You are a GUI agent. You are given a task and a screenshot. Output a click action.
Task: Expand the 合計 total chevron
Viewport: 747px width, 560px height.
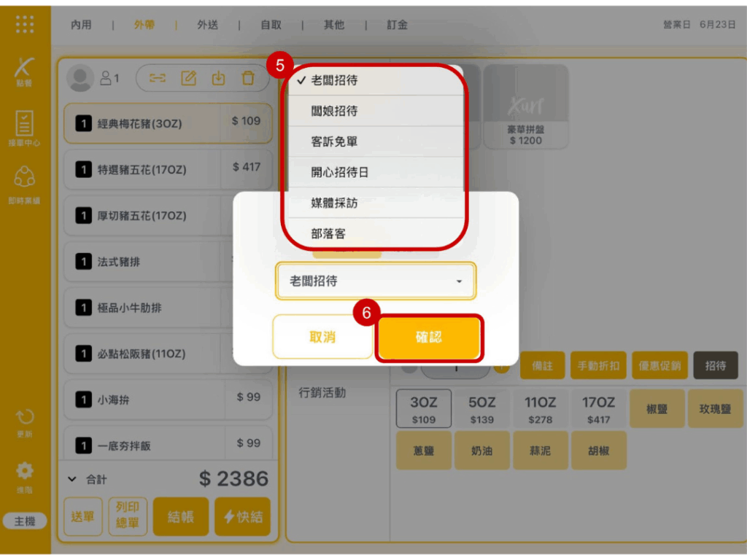click(x=71, y=479)
